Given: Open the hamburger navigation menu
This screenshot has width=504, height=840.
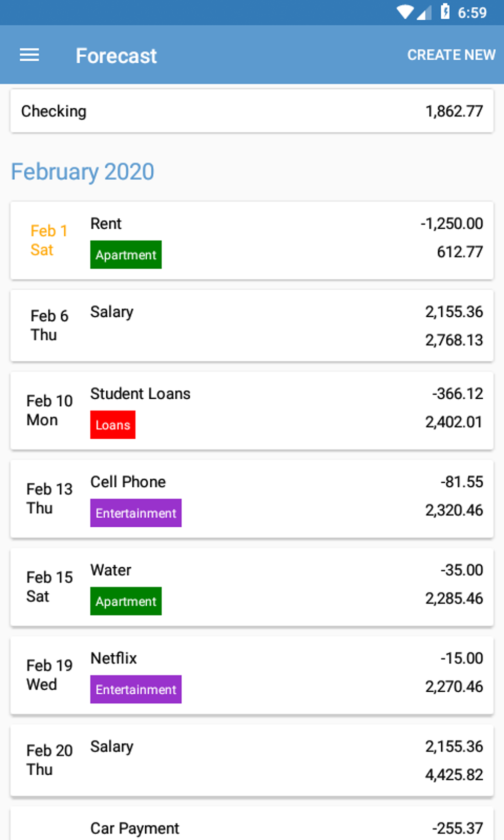Looking at the screenshot, I should coord(29,55).
